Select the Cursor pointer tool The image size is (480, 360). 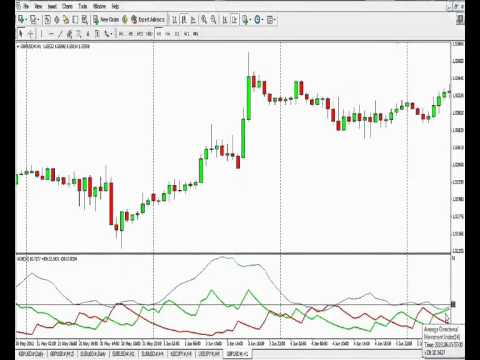(21, 34)
